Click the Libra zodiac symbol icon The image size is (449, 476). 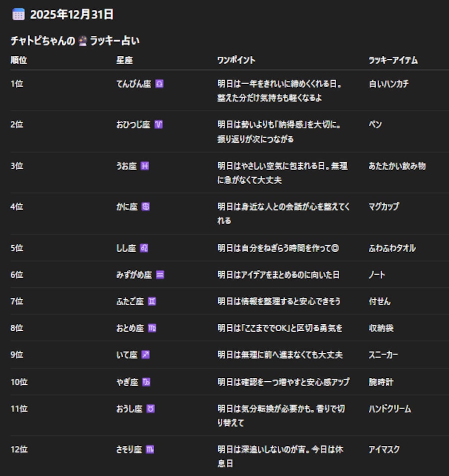[160, 84]
